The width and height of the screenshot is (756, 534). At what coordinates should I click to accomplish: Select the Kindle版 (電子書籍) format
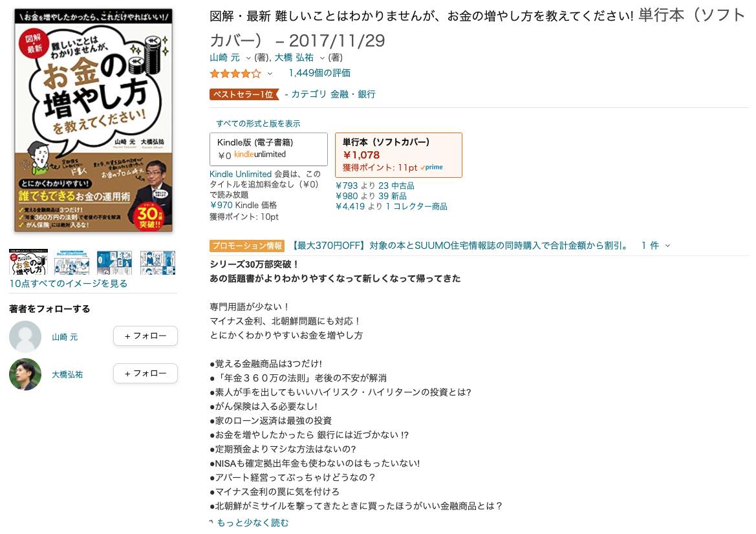point(268,149)
